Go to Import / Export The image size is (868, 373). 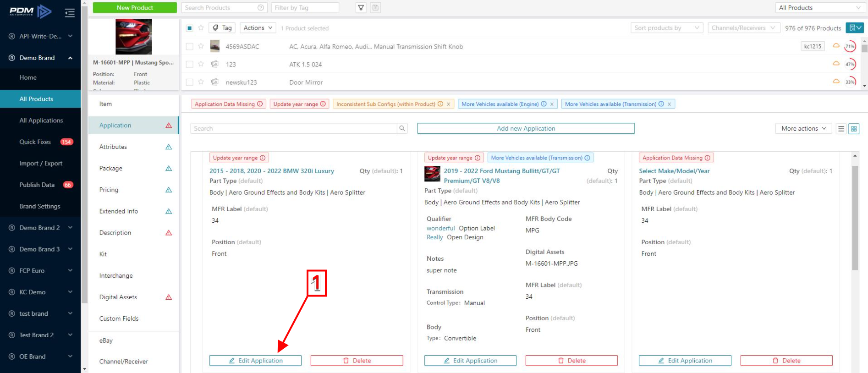(40, 164)
